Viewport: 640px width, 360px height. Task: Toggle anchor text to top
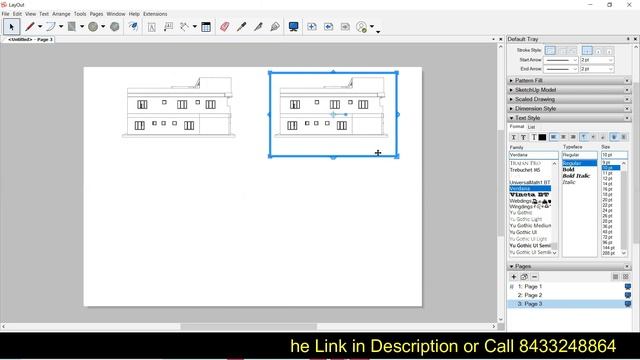pos(584,137)
